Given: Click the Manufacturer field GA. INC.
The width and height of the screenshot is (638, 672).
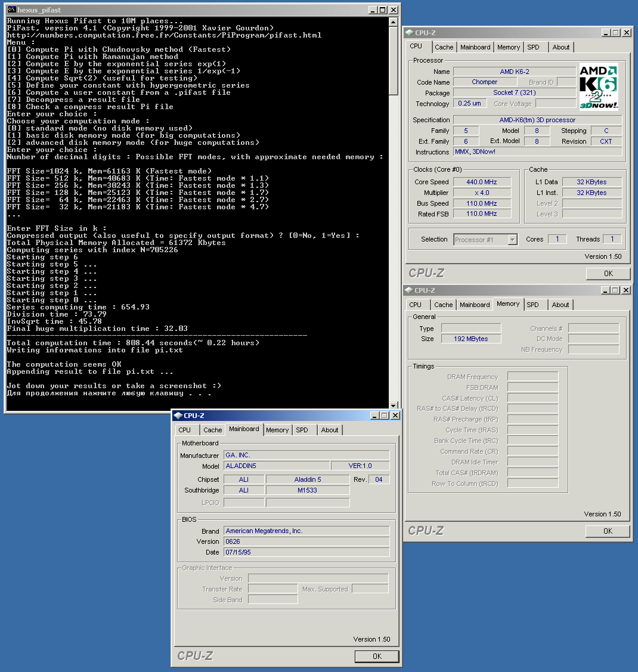Looking at the screenshot, I should pos(306,455).
